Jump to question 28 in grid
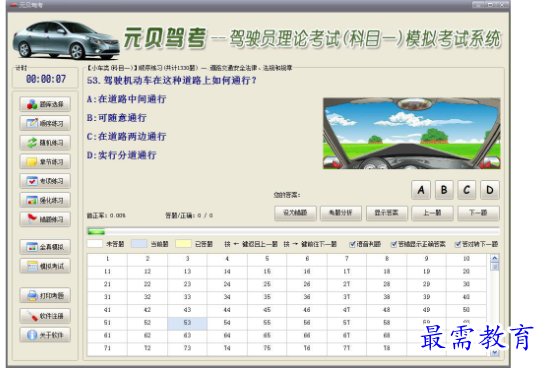542x369 pixels. point(386,284)
